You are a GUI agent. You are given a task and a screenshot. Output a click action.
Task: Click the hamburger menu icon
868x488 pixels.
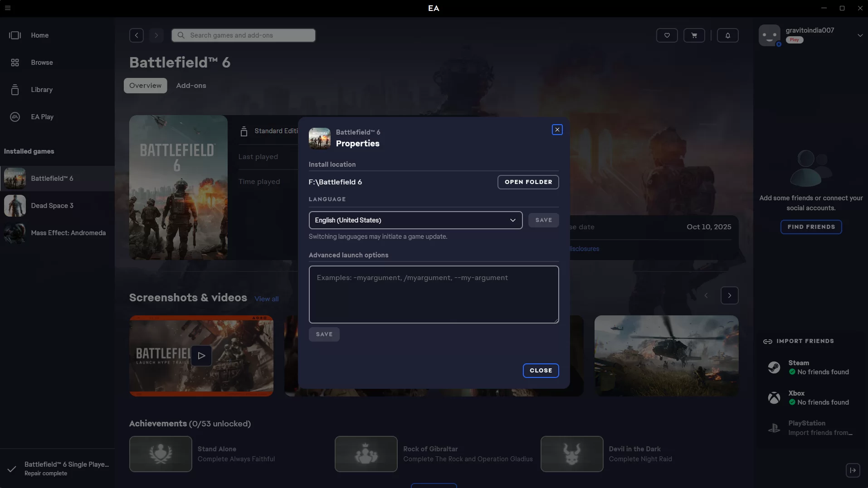[7, 8]
